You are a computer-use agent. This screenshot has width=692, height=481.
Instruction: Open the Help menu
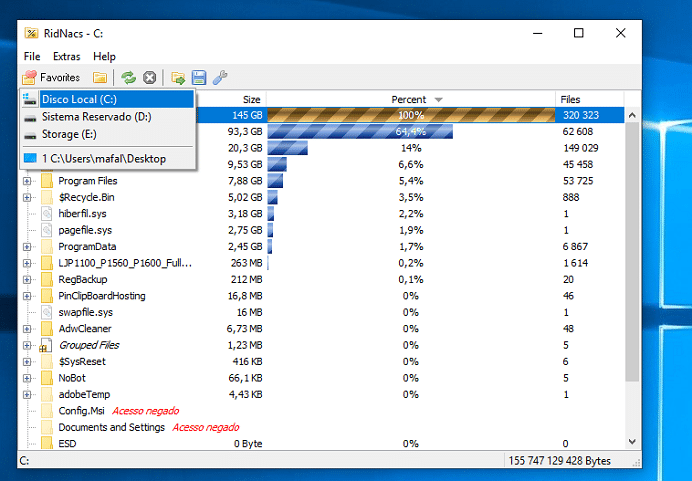pyautogui.click(x=104, y=56)
